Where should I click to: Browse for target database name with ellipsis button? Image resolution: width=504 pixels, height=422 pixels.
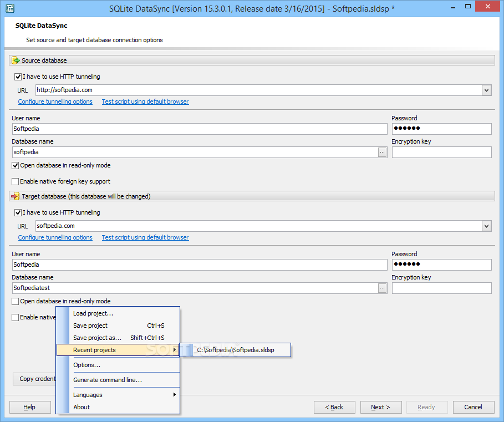point(382,288)
